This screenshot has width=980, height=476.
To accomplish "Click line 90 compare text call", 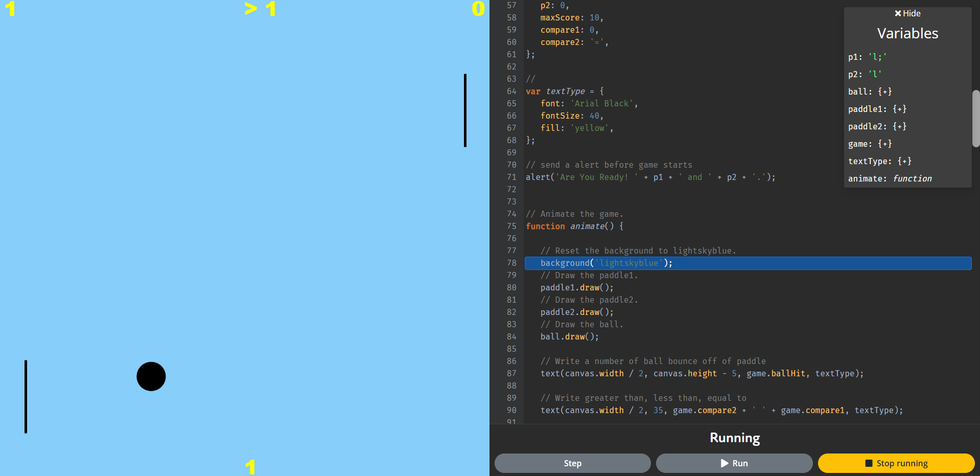I will point(721,410).
